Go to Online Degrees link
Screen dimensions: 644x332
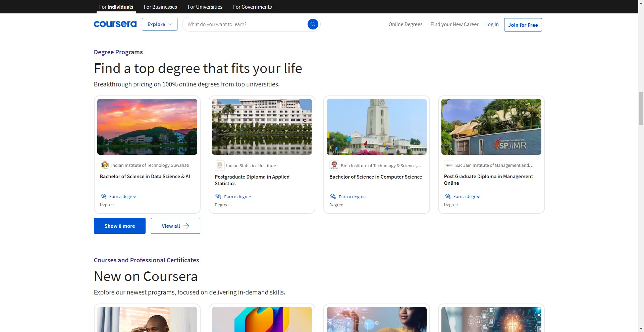tap(405, 24)
